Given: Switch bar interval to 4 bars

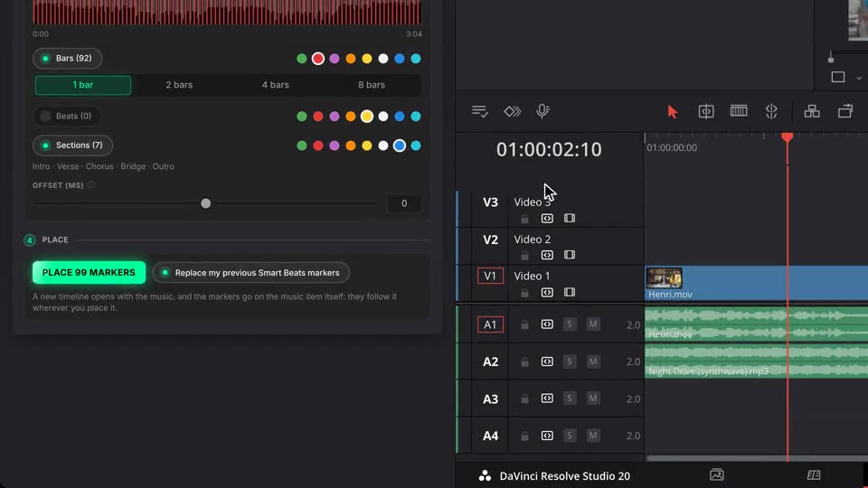Looking at the screenshot, I should pyautogui.click(x=275, y=85).
